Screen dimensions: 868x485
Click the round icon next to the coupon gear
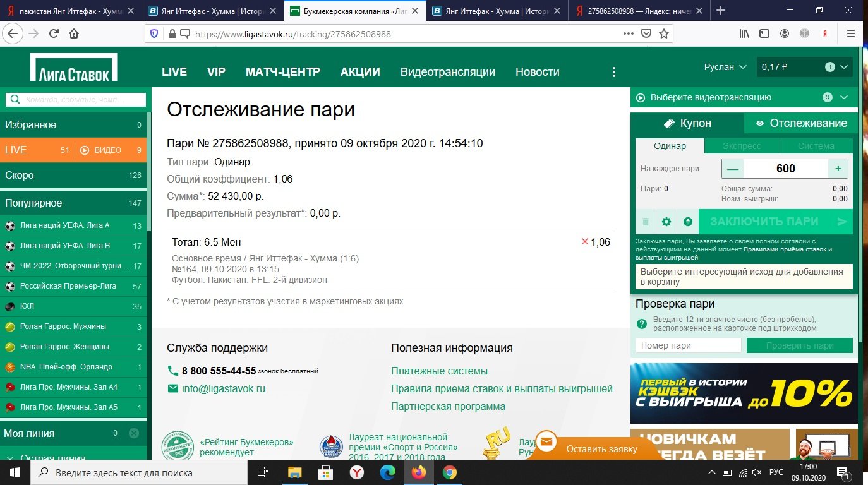(687, 222)
